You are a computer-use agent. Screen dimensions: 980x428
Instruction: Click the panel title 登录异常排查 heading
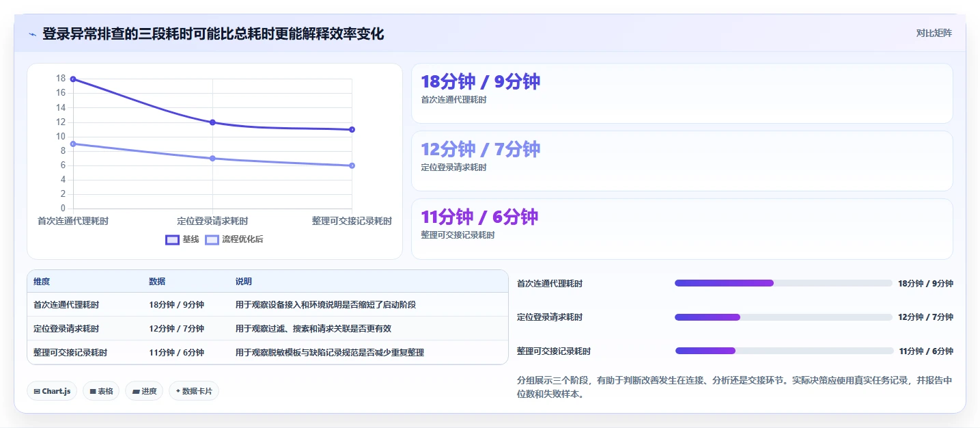click(213, 34)
